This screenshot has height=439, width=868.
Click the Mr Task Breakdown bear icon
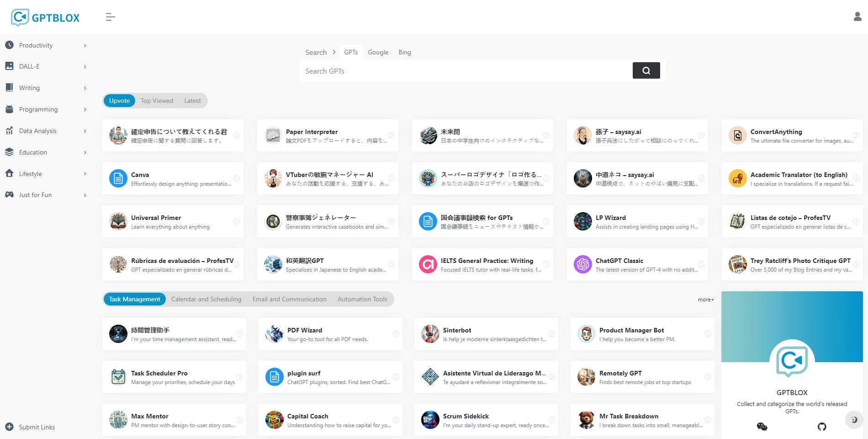pos(586,420)
